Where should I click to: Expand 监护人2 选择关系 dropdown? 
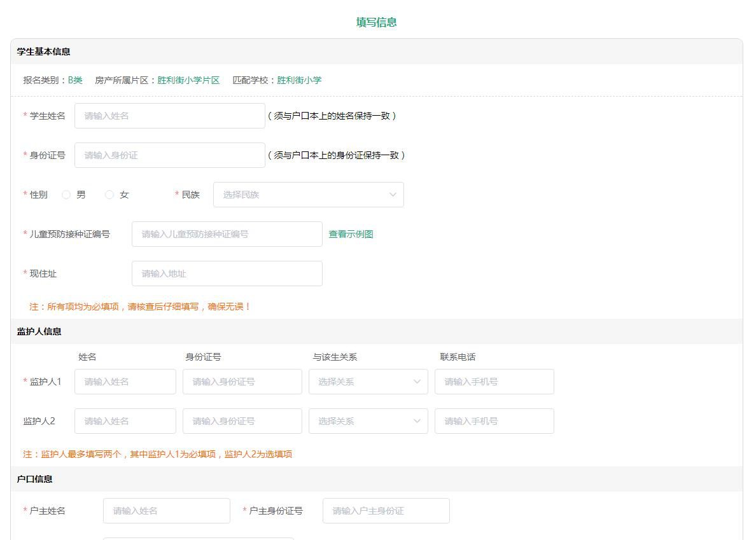point(368,421)
